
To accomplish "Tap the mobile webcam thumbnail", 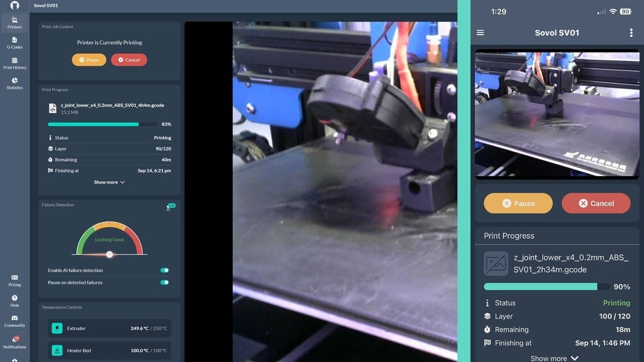I will coord(557,113).
